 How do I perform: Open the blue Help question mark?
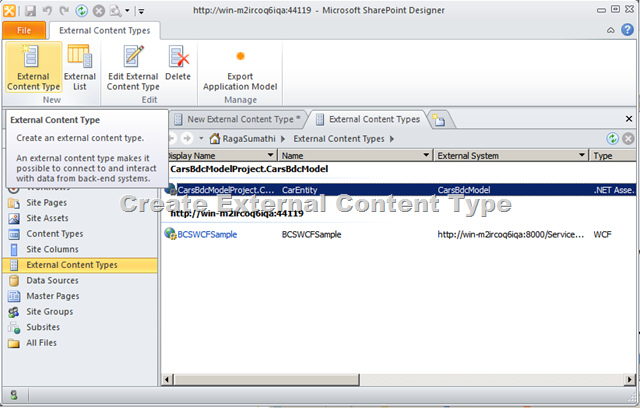[627, 29]
